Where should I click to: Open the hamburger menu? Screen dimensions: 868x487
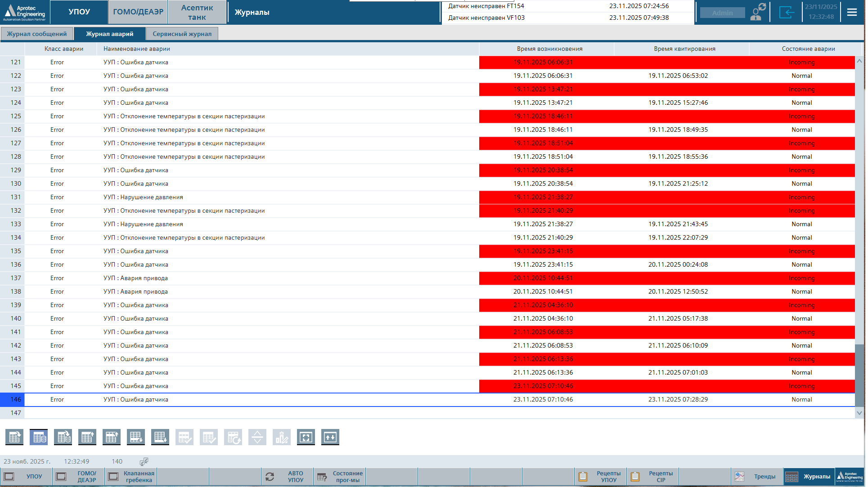[852, 12]
